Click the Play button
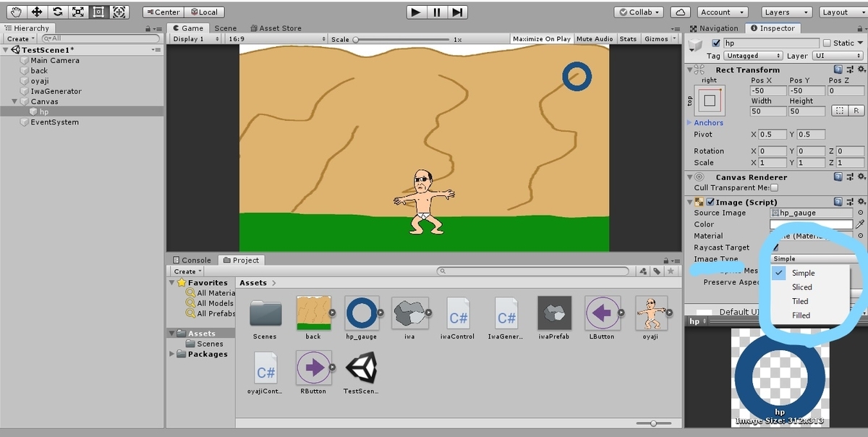The height and width of the screenshot is (437, 868). pos(415,12)
